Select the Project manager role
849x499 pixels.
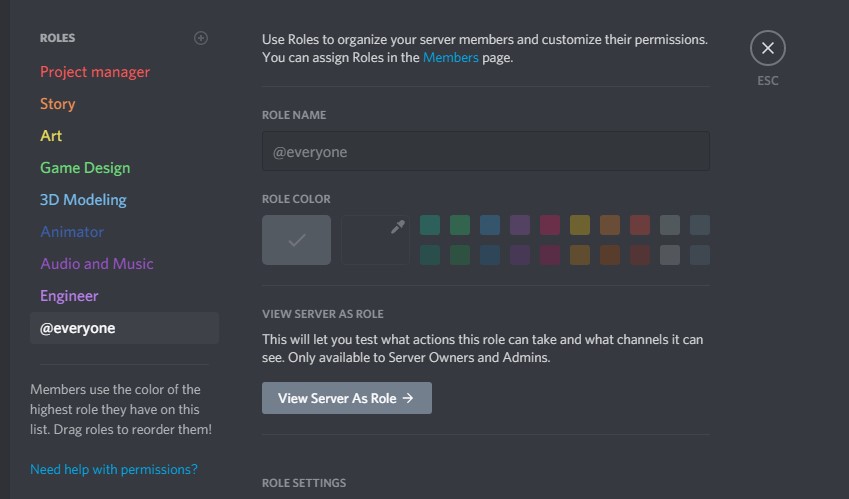pos(95,72)
